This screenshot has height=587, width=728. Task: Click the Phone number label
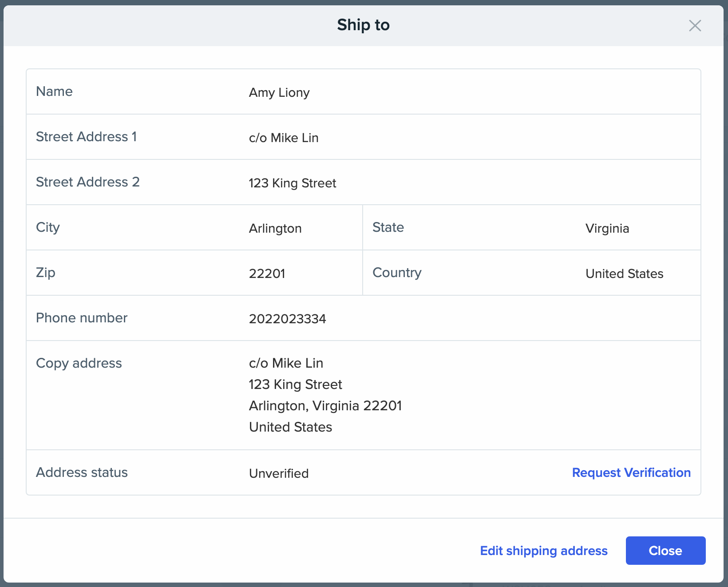tap(82, 318)
